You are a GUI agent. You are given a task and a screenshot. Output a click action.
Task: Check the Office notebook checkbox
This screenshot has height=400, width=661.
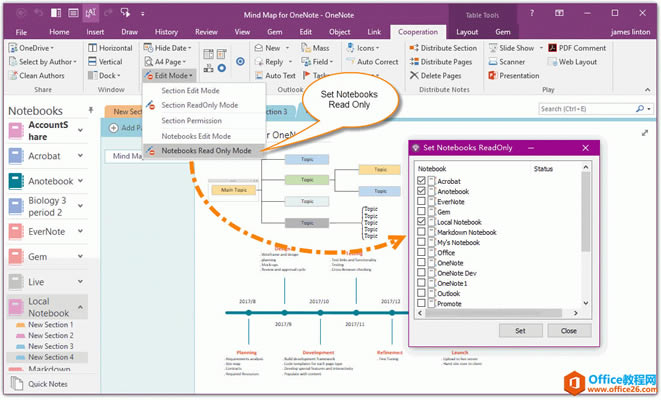point(421,252)
